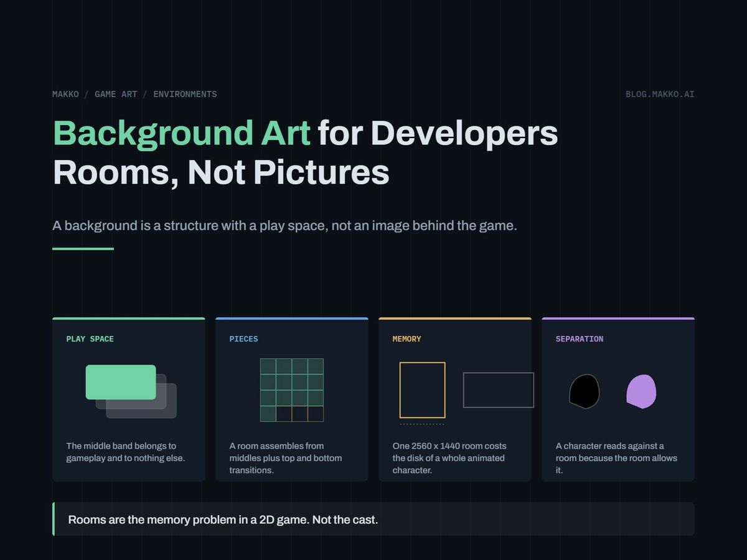Click the 'middle band belongs to gameplay' text
The height and width of the screenshot is (560, 747).
coord(126,452)
